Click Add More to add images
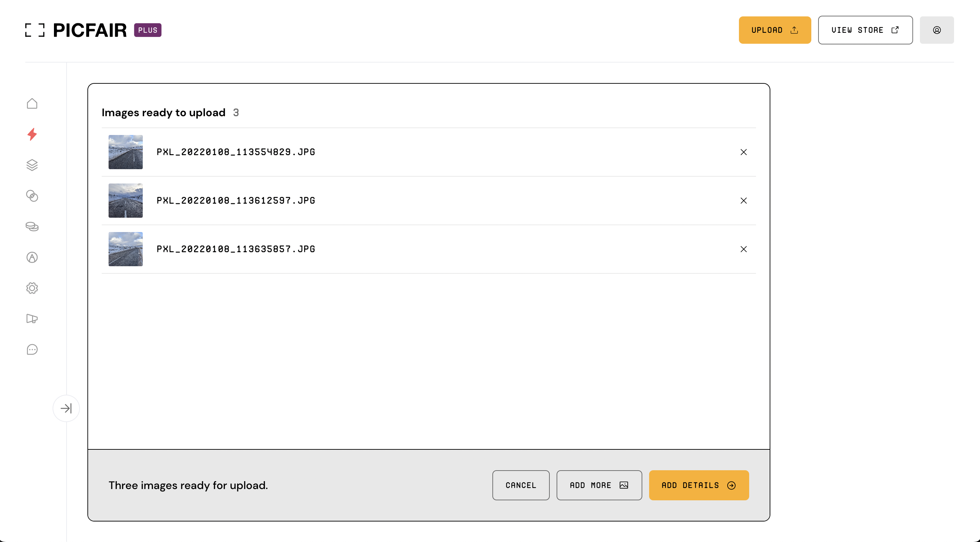Screen dimensions: 980x542 pyautogui.click(x=599, y=485)
